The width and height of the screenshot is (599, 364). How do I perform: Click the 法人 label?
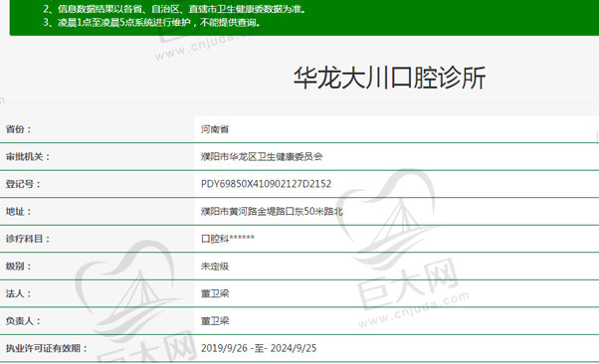pos(18,293)
